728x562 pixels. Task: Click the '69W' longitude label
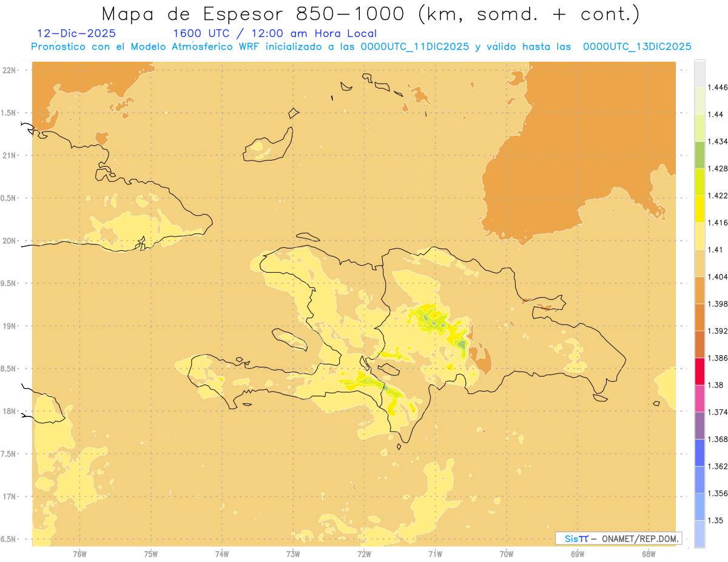[578, 554]
